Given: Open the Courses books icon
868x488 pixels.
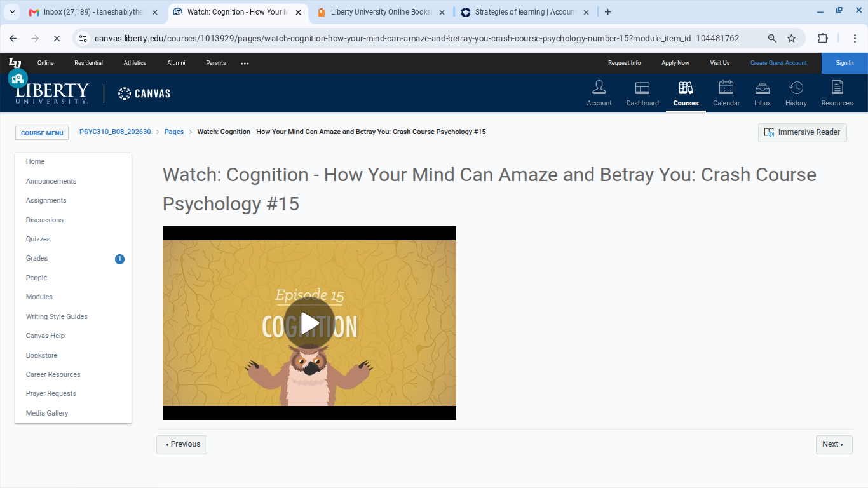Looking at the screenshot, I should [686, 93].
